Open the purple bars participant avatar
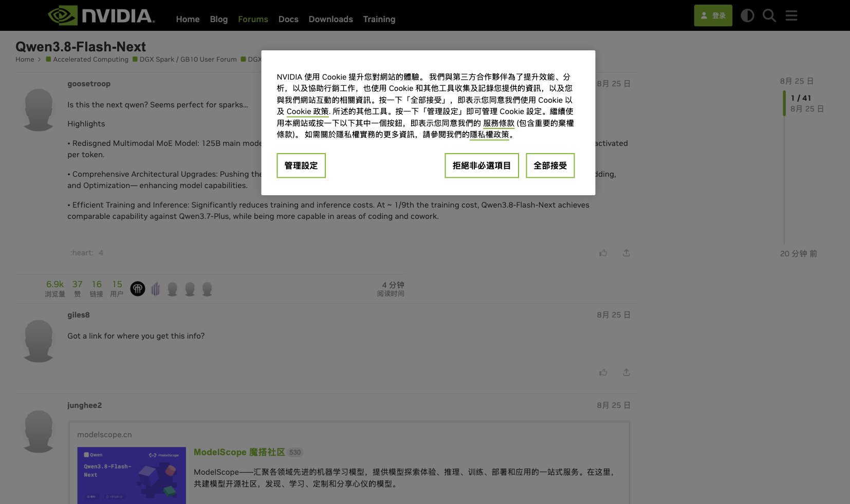This screenshot has height=504, width=850. (x=156, y=289)
